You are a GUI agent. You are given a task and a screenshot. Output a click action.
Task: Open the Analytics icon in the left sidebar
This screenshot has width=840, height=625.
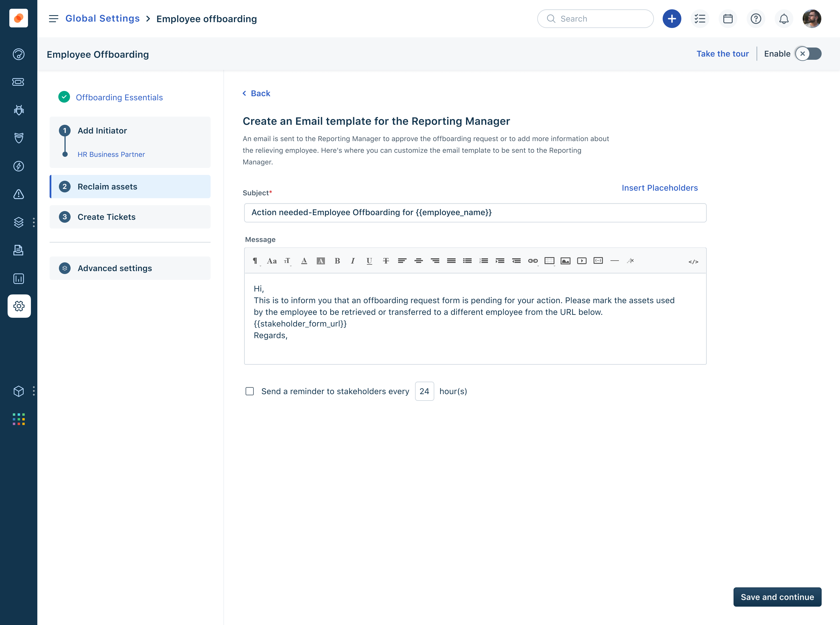(x=18, y=279)
